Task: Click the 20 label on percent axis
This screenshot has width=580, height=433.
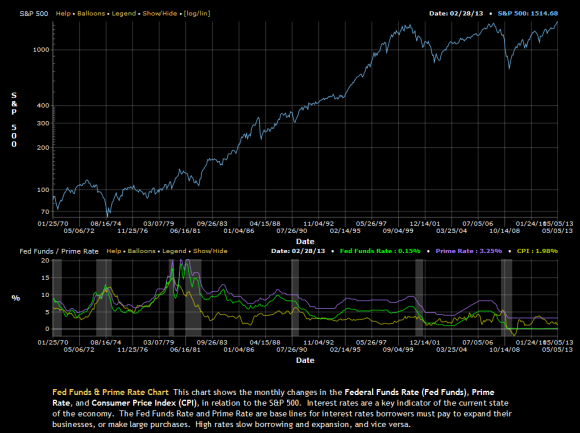Action: tap(45, 260)
